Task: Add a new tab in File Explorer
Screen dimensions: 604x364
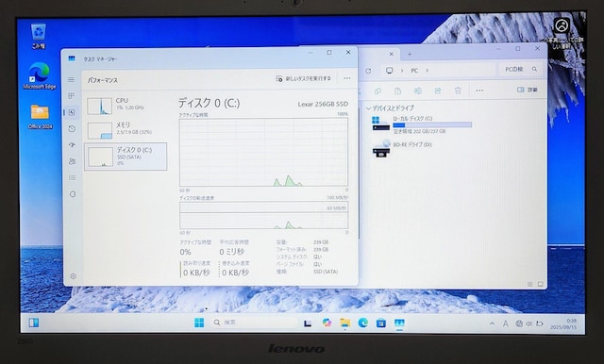Action: (x=410, y=55)
